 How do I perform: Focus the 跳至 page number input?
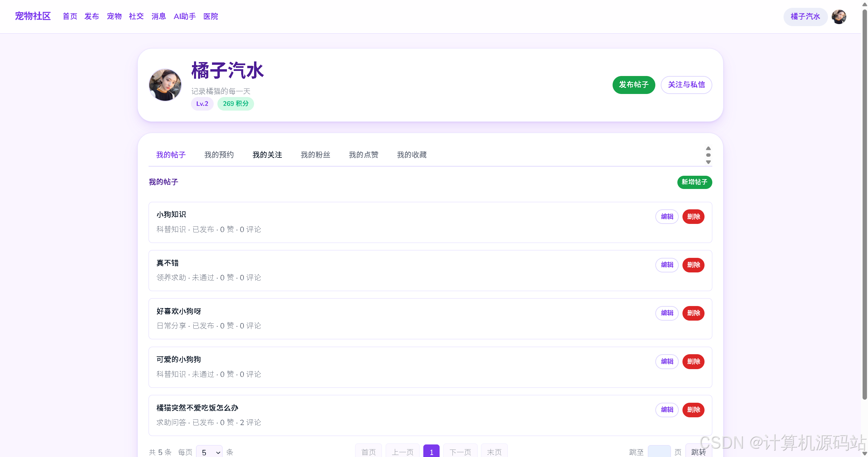point(659,452)
